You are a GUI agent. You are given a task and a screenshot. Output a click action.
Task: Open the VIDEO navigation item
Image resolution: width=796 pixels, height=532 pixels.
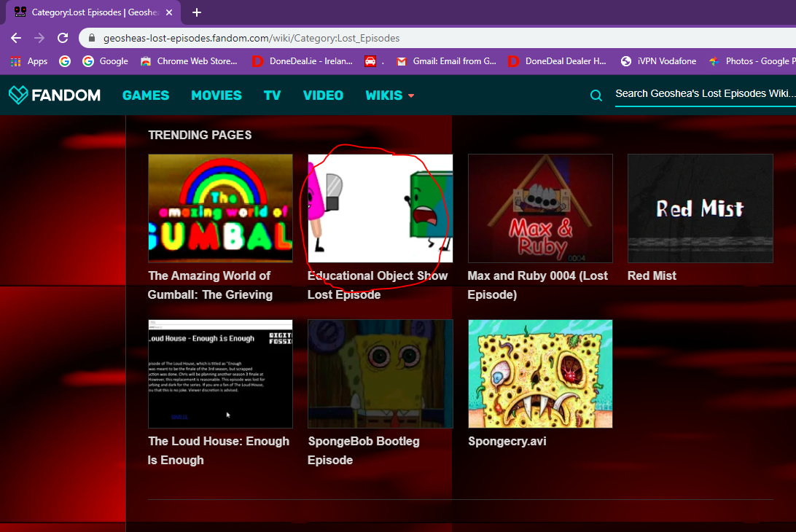point(324,95)
